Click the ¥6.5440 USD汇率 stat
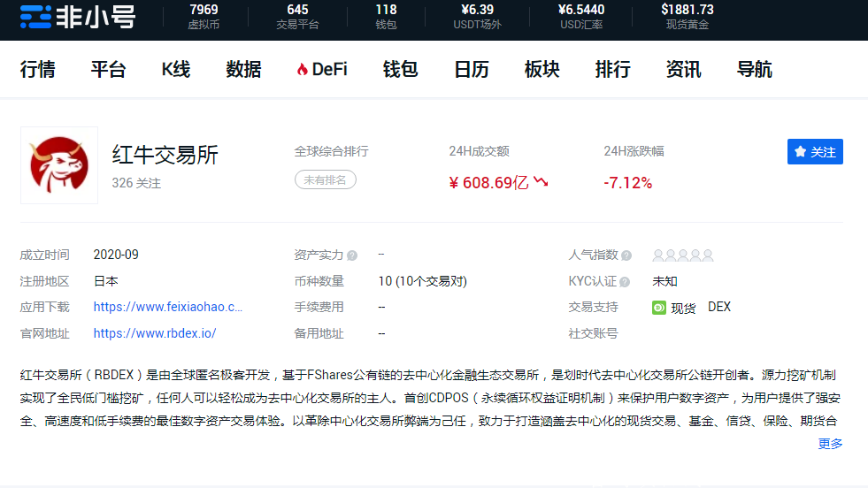 (581, 17)
